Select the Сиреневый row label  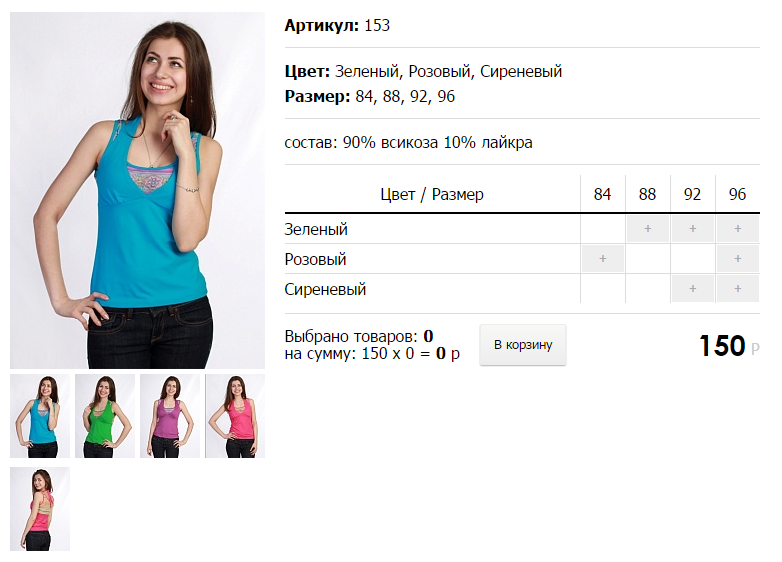click(325, 289)
